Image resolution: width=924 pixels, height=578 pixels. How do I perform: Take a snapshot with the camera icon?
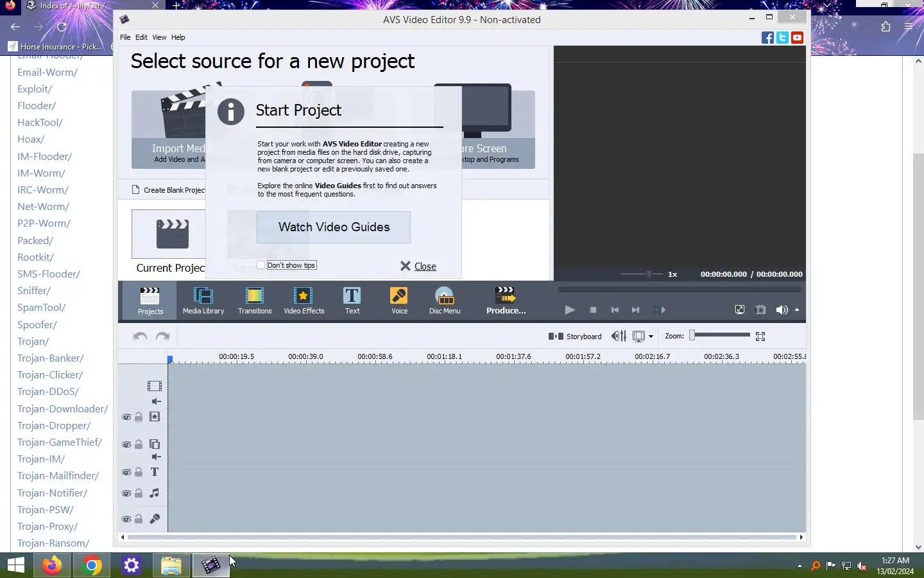click(760, 310)
